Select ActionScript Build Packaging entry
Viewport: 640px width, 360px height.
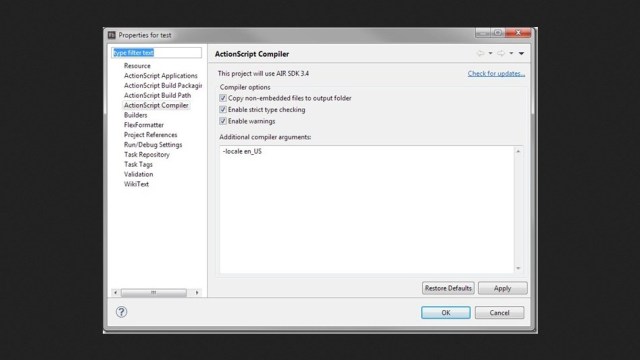click(x=163, y=85)
